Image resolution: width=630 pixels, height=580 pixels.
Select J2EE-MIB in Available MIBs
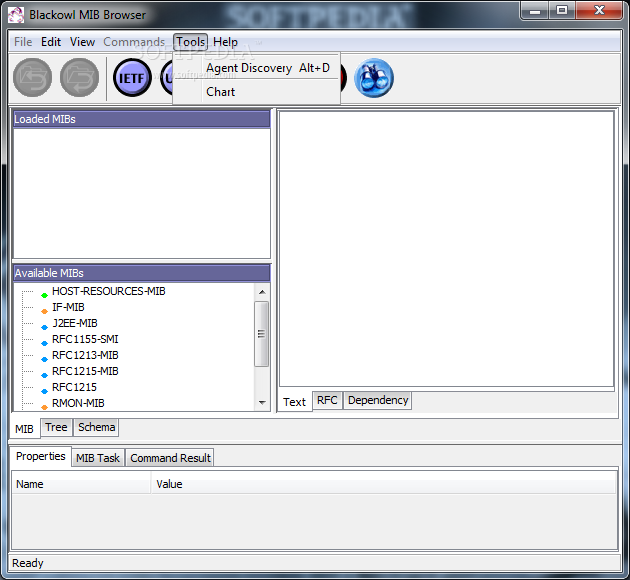(x=75, y=323)
